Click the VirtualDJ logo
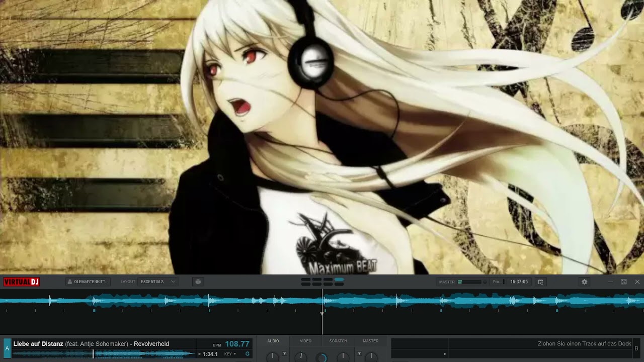This screenshot has width=644, height=362. (x=21, y=282)
